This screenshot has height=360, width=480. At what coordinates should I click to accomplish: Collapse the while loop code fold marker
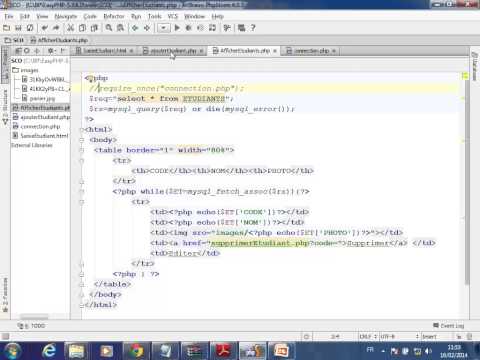pos(82,191)
